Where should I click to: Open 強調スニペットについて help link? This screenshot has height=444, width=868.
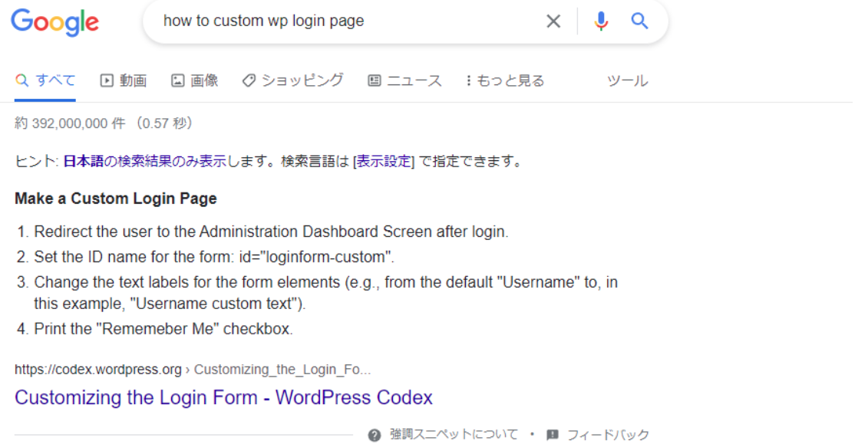tap(454, 435)
